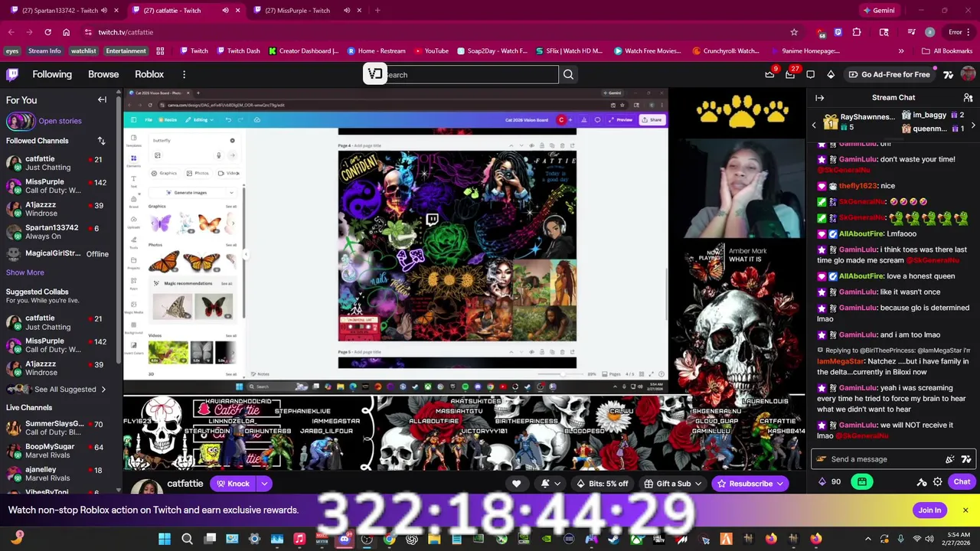The width and height of the screenshot is (980, 551).
Task: Expand the Knock options dropdown
Action: [264, 484]
